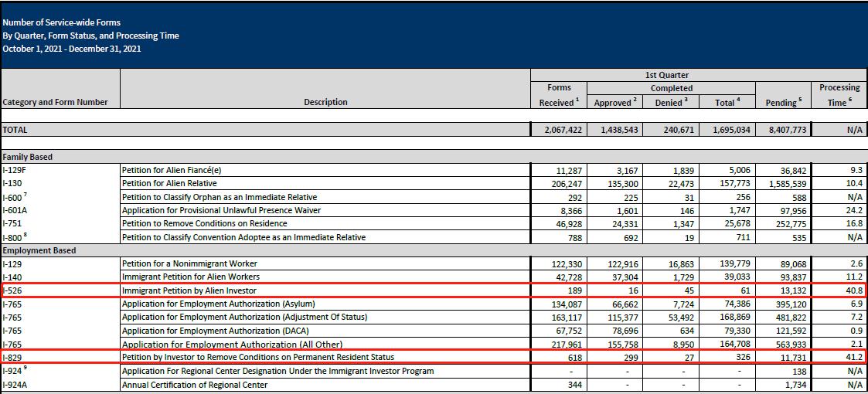The height and width of the screenshot is (394, 868).
Task: Click the Employment Based section heading
Action: coord(36,252)
